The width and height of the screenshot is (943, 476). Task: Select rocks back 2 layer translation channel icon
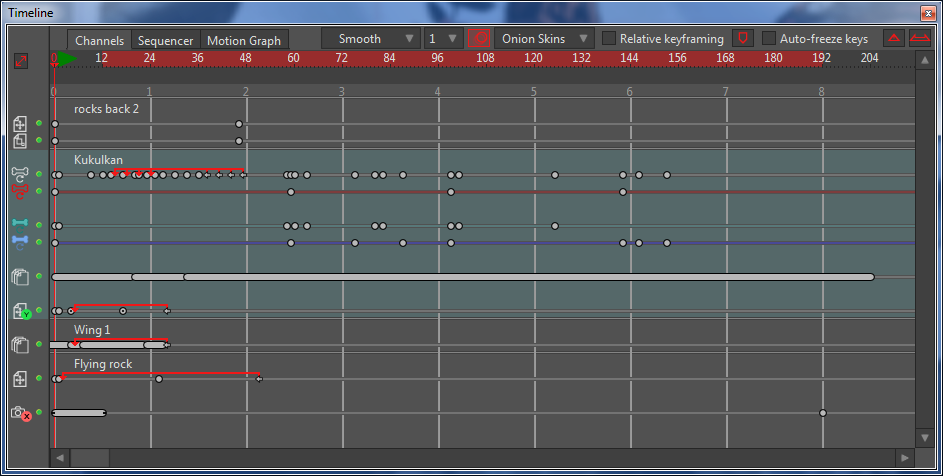(20, 123)
